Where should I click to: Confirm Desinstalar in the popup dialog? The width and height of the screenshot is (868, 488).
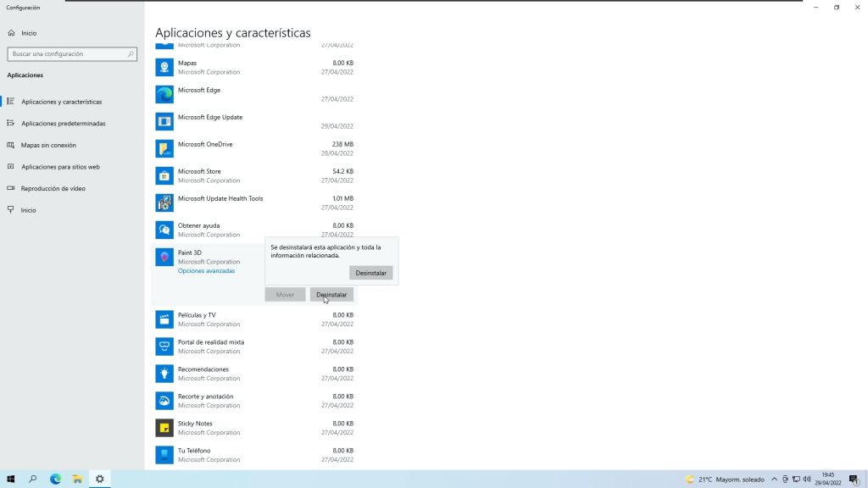coord(370,273)
